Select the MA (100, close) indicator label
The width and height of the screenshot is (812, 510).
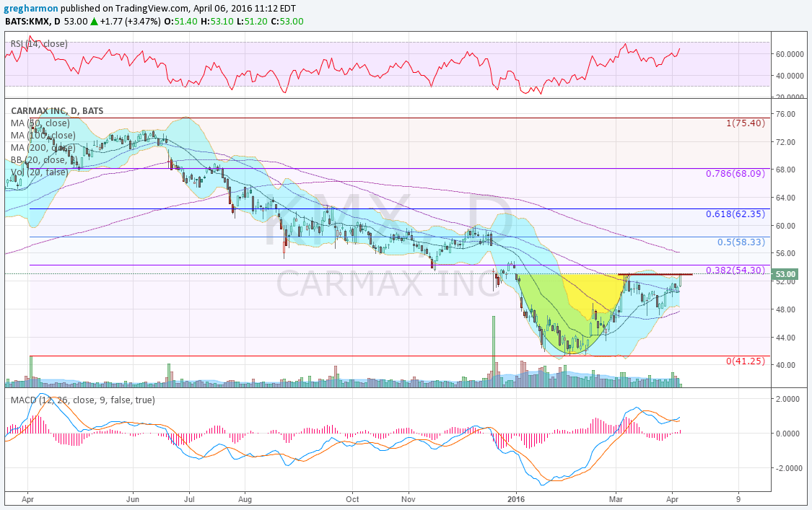click(43, 136)
